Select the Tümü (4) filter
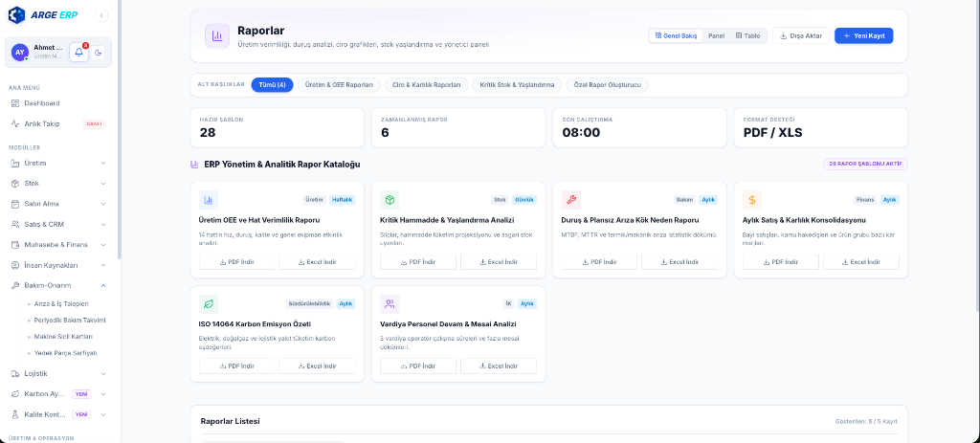This screenshot has width=980, height=443. click(272, 85)
